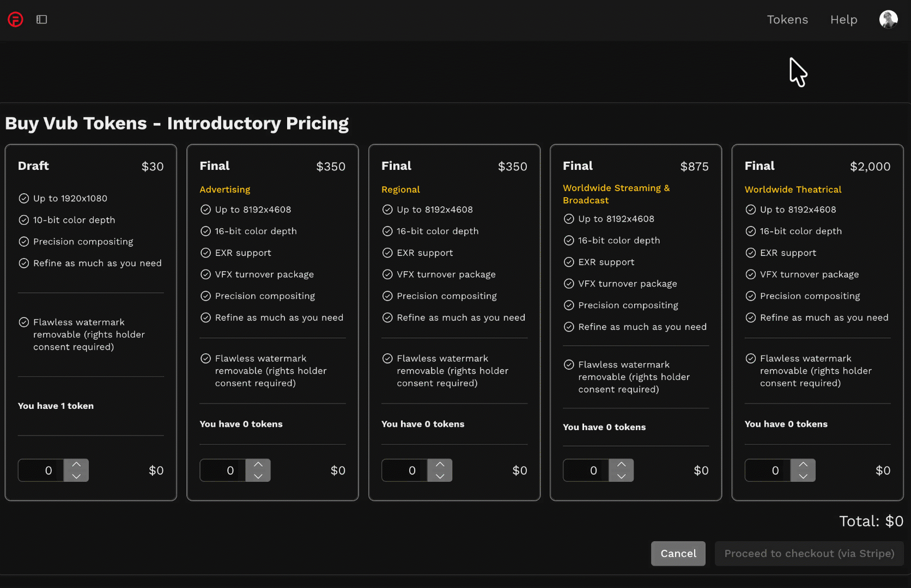Click Theatrical 'VFX turnover package' check icon
The width and height of the screenshot is (911, 588).
(x=751, y=274)
